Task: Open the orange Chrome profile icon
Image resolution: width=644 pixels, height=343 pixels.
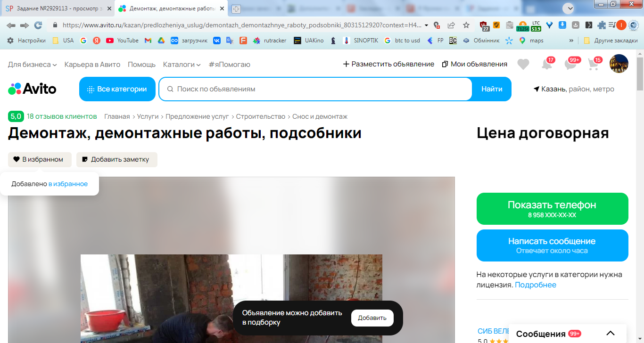Action: 621,25
